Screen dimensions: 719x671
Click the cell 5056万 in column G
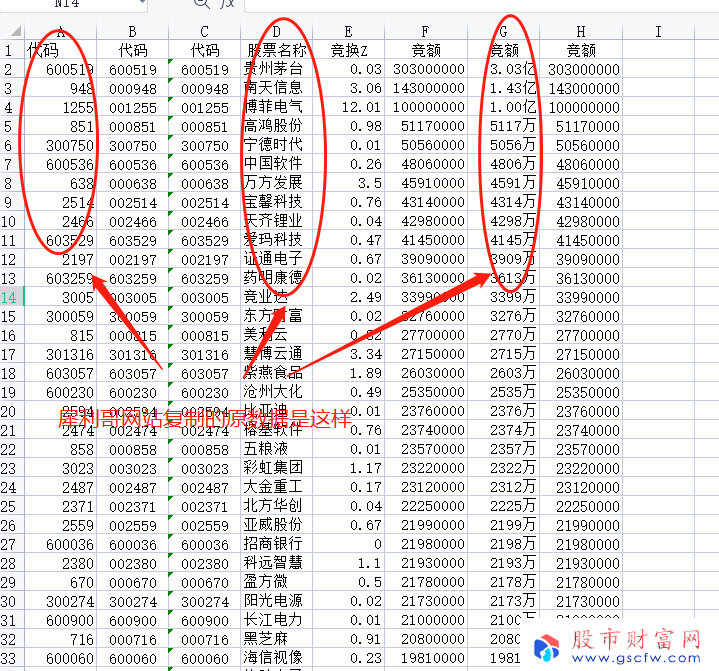click(503, 145)
